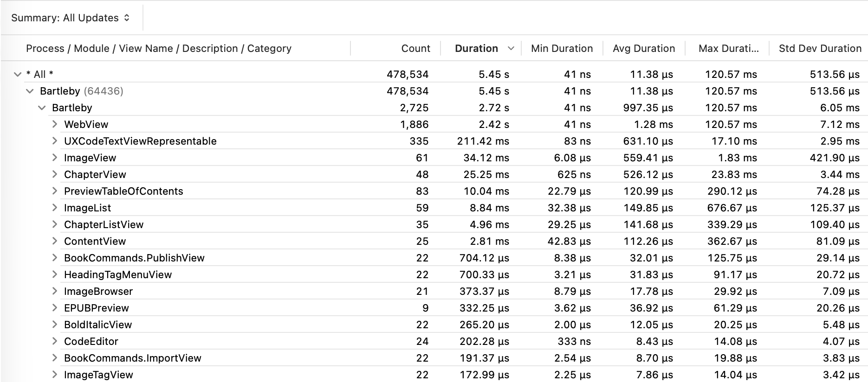
Task: Select the HeadingTagMenuView row
Action: coord(118,274)
